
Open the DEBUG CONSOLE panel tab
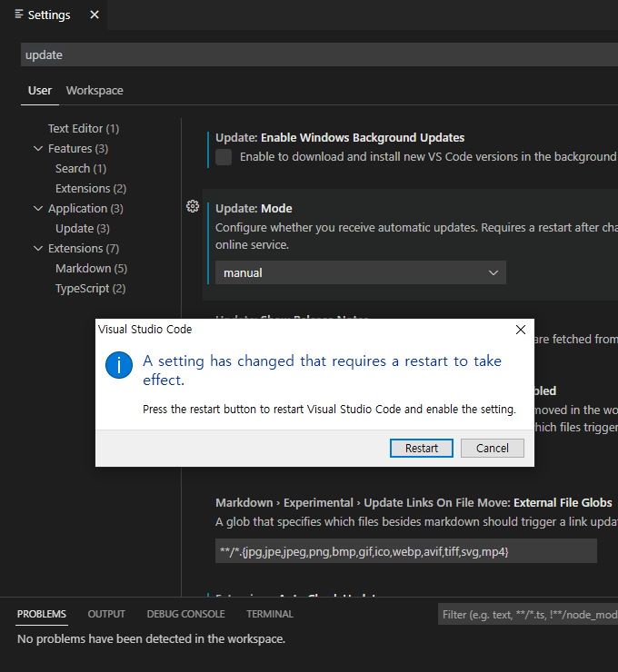(x=185, y=614)
